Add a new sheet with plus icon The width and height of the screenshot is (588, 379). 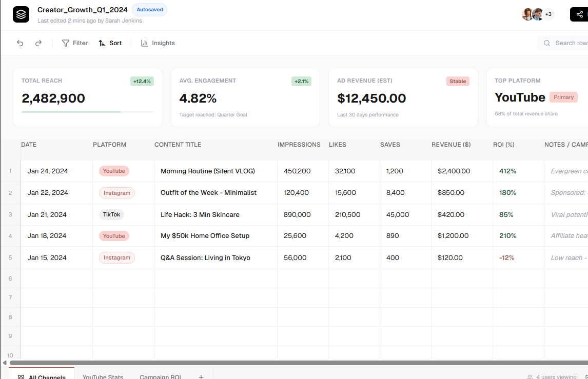(201, 376)
